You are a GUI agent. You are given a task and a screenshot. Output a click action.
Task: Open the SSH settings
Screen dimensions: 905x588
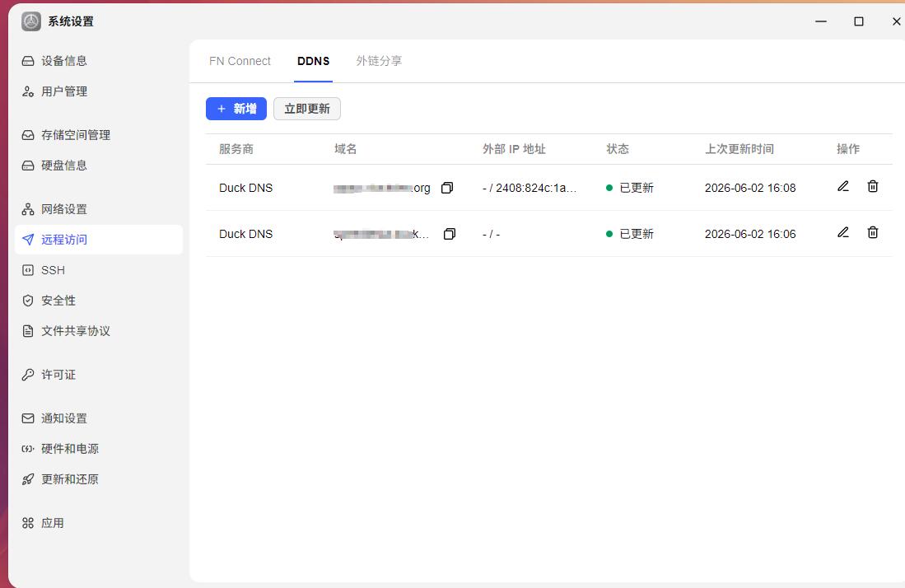[98, 270]
